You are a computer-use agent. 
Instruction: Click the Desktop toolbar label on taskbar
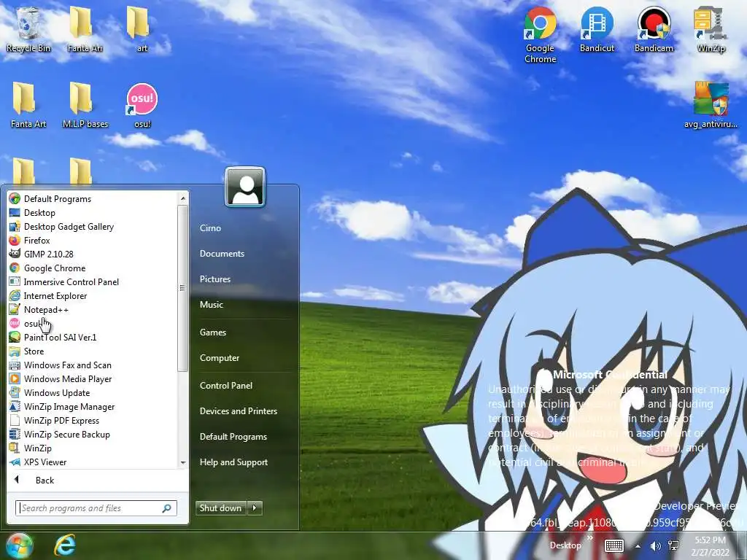pyautogui.click(x=565, y=545)
